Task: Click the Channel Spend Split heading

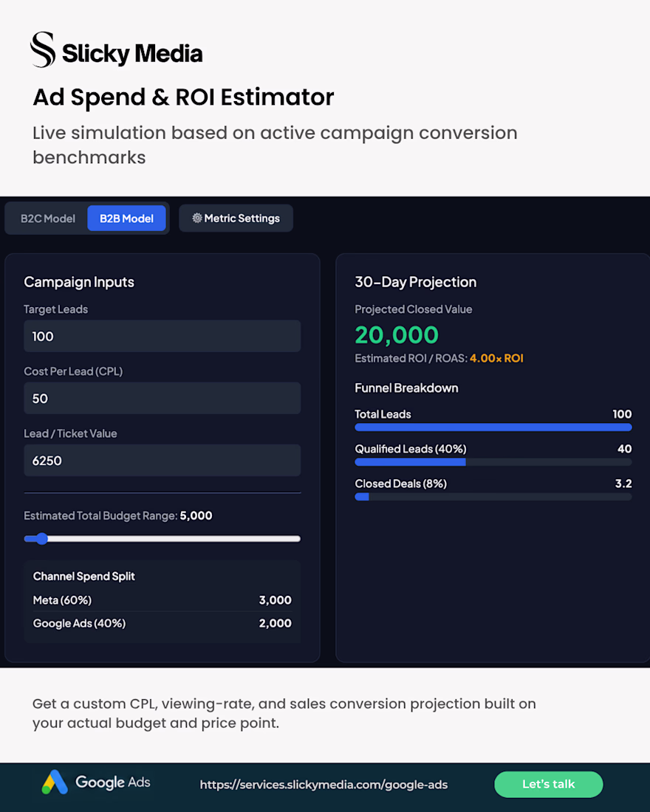Action: pyautogui.click(x=84, y=577)
